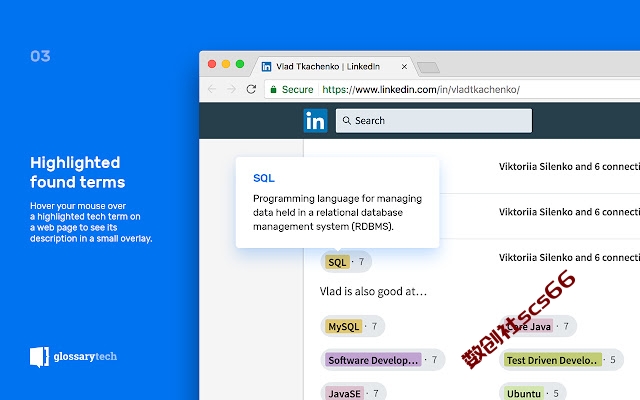Click the green maximize window button

240,64
